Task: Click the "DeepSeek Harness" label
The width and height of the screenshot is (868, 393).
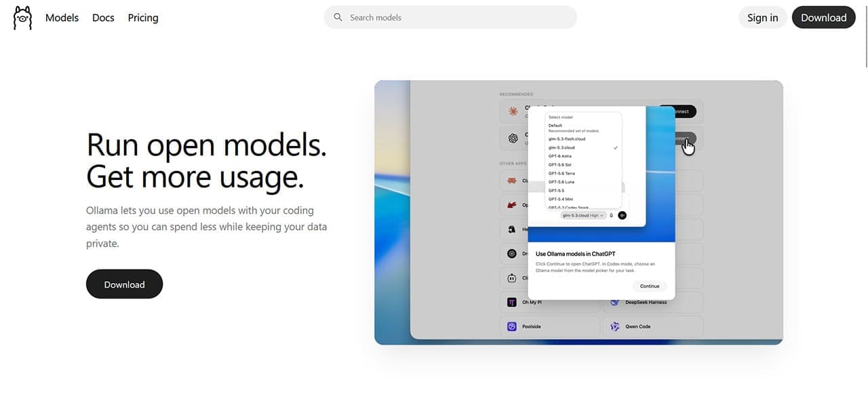Action: 646,302
